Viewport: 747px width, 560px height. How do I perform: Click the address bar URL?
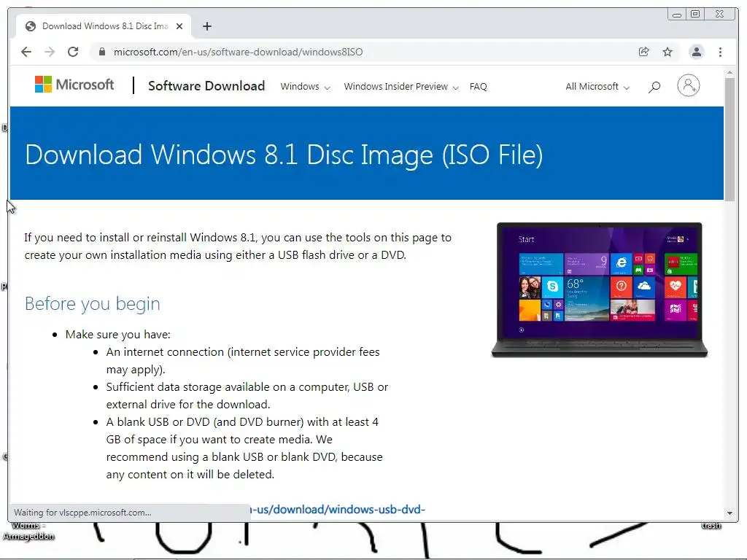click(239, 52)
